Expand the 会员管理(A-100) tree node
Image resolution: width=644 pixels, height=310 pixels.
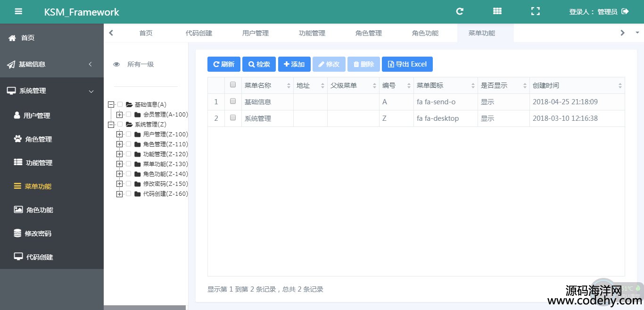click(x=119, y=115)
